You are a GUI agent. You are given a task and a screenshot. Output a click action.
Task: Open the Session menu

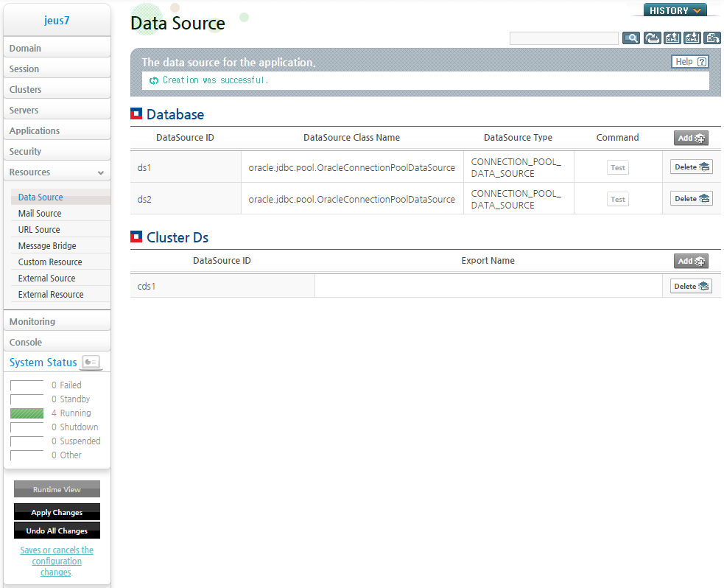point(57,69)
